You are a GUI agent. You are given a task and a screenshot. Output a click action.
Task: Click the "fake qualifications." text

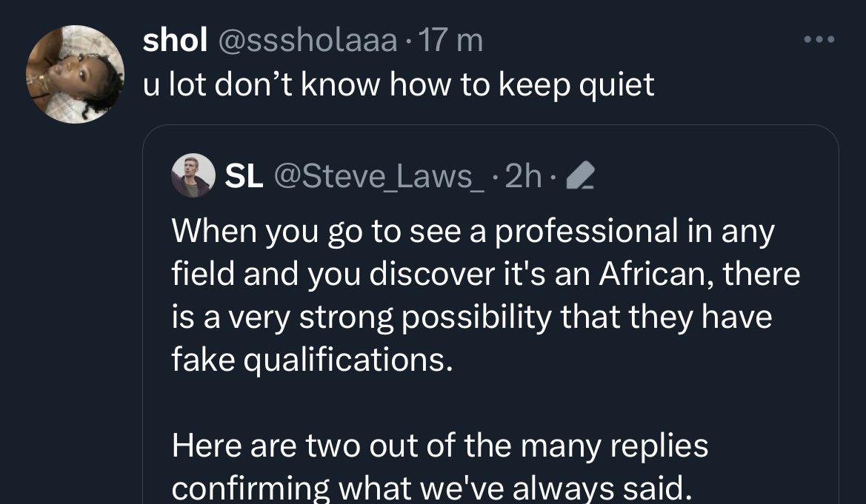coord(312,360)
